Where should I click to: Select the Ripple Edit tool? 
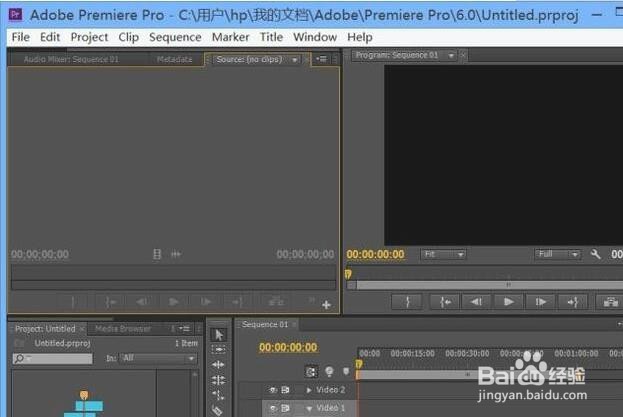[218, 365]
